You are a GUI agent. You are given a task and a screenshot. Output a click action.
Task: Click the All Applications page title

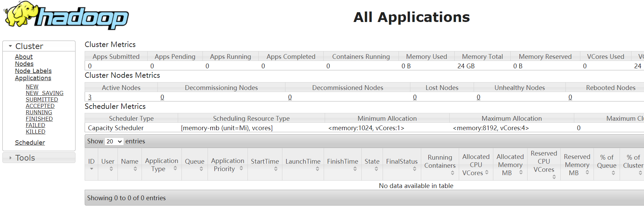click(411, 17)
